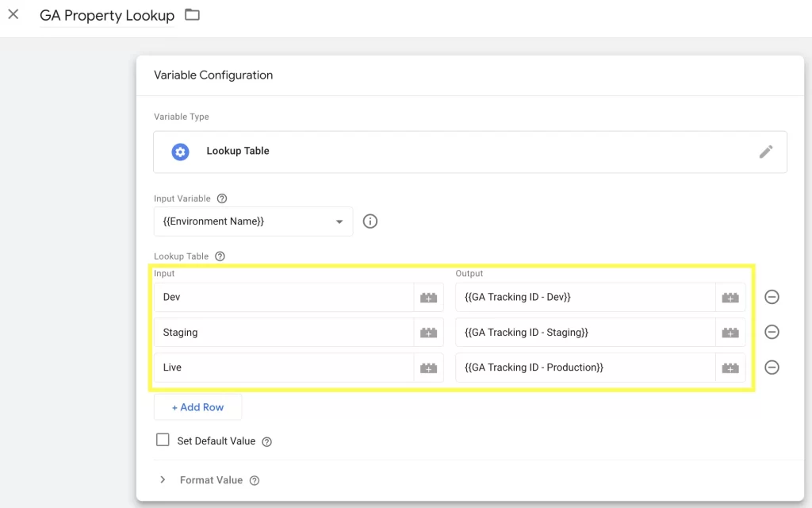Click the Variable Configuration heading
812x508 pixels.
(x=213, y=75)
